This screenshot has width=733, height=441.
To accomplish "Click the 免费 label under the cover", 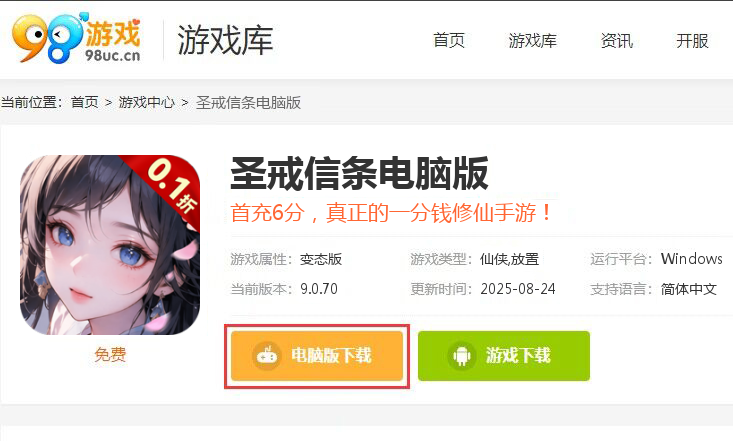I will [x=110, y=354].
